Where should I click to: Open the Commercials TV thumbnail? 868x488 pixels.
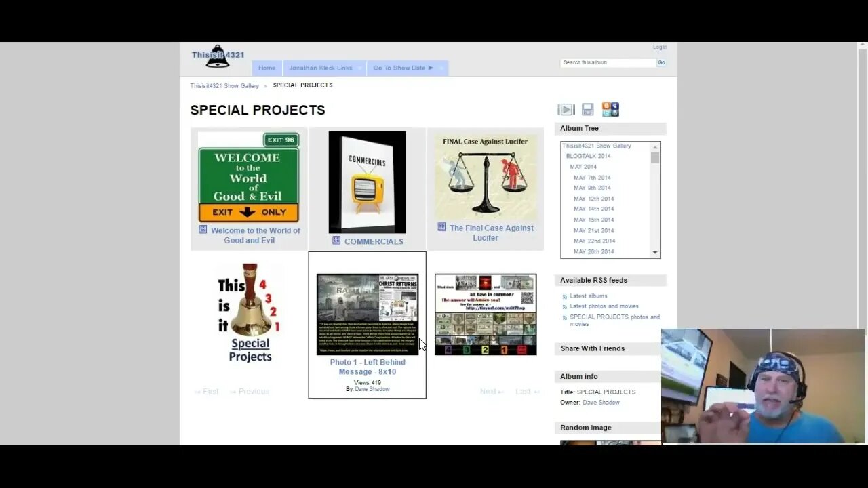[x=367, y=182]
